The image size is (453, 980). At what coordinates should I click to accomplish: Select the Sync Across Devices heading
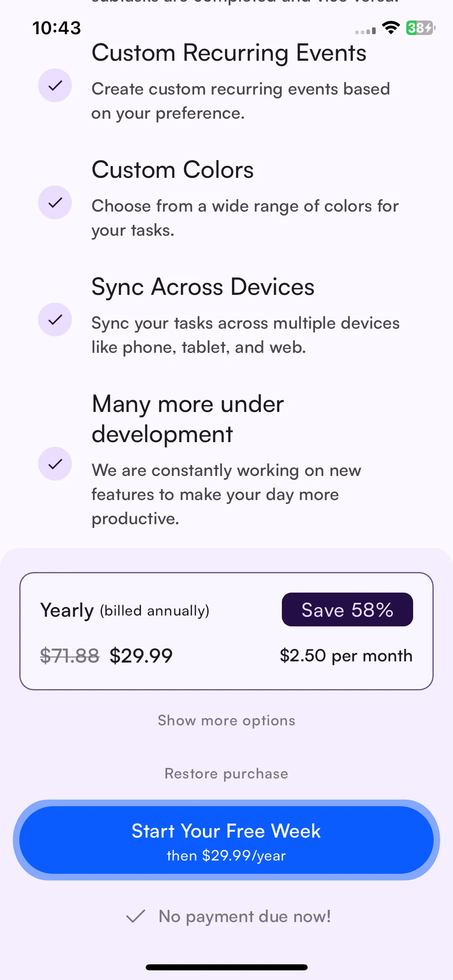click(203, 287)
